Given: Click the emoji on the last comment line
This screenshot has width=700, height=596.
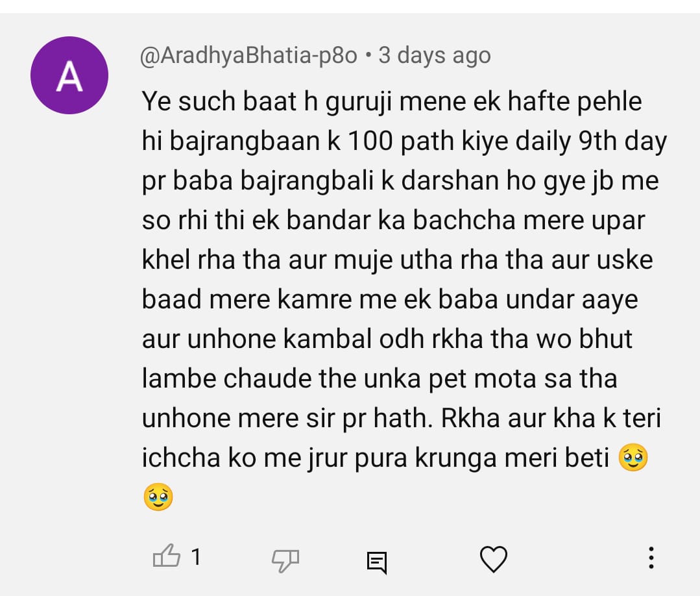Looking at the screenshot, I should click(x=158, y=497).
